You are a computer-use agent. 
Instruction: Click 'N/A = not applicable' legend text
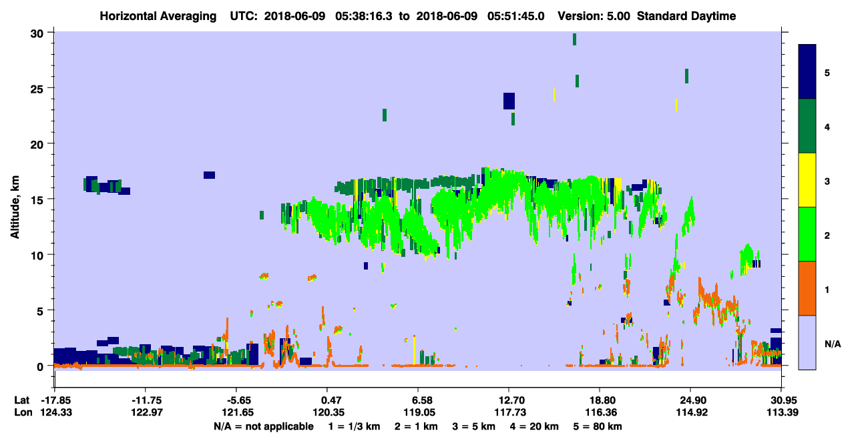(264, 426)
